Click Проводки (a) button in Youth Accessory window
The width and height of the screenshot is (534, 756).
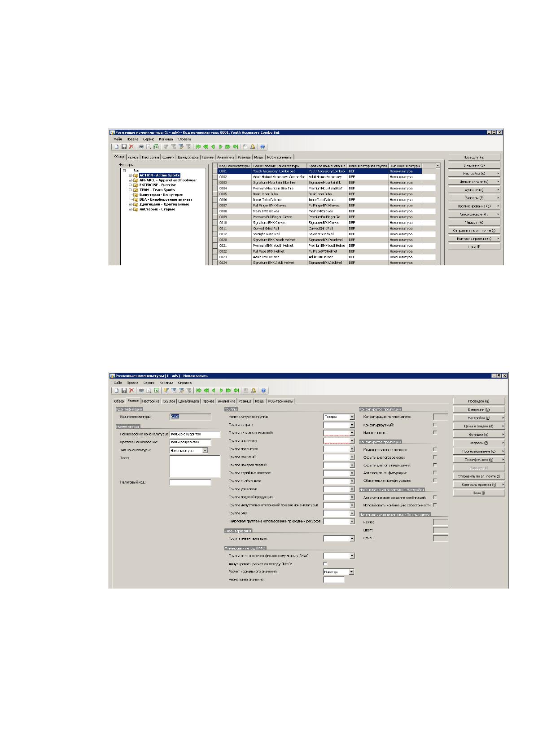pyautogui.click(x=474, y=157)
